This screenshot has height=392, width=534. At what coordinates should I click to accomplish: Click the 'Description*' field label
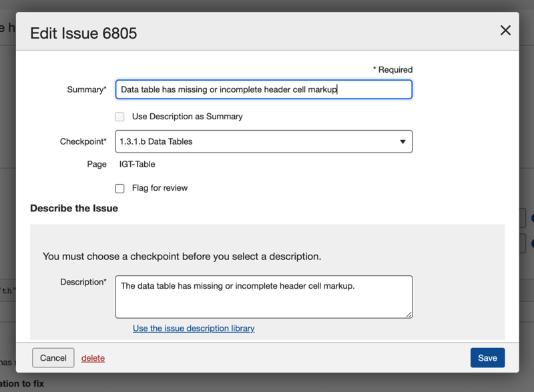tap(83, 282)
